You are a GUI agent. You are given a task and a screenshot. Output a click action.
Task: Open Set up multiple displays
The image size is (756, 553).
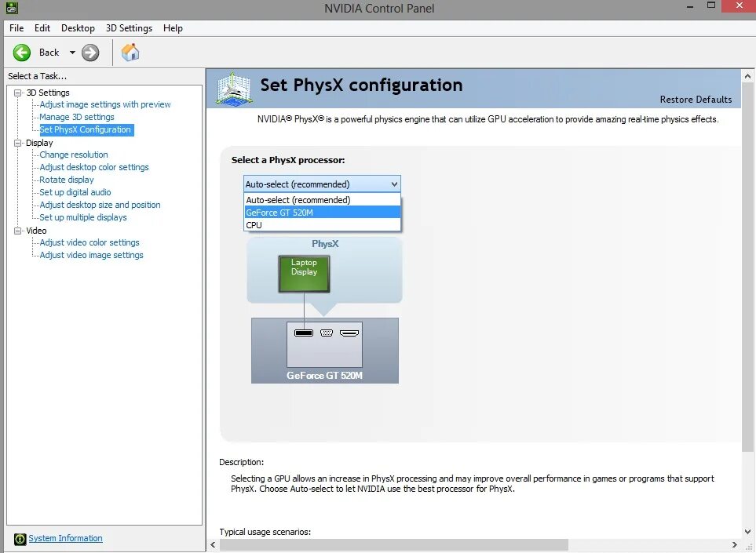[x=83, y=217]
